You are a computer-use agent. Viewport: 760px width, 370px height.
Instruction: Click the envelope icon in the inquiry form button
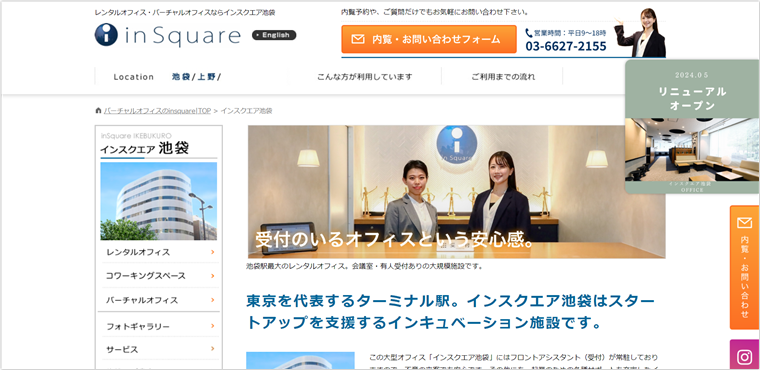click(358, 39)
